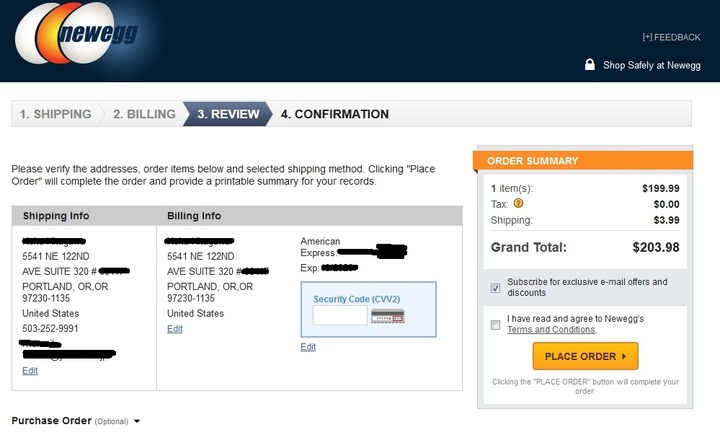Edit the billing address
The height and width of the screenshot is (435, 720).
(174, 329)
